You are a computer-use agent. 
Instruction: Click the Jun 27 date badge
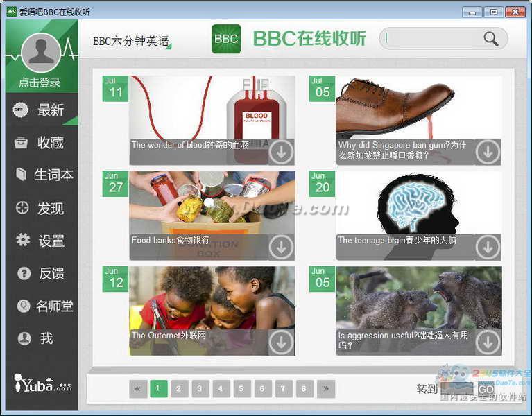point(115,184)
